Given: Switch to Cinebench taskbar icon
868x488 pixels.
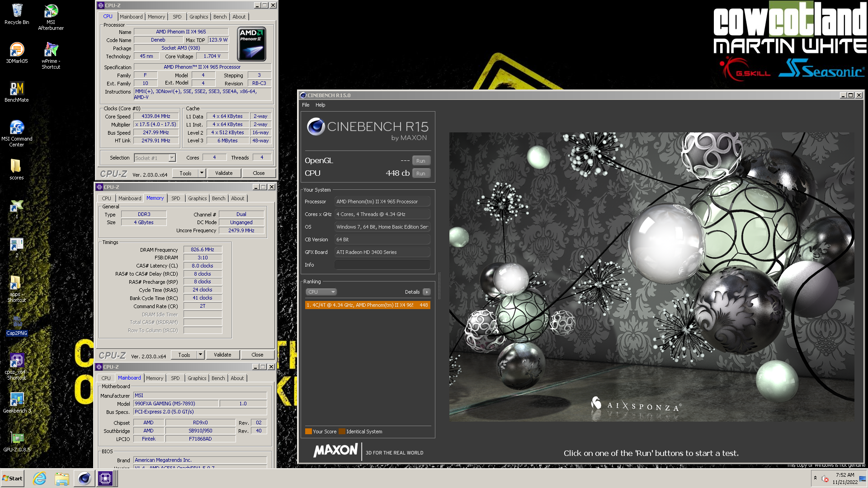Looking at the screenshot, I should (84, 479).
